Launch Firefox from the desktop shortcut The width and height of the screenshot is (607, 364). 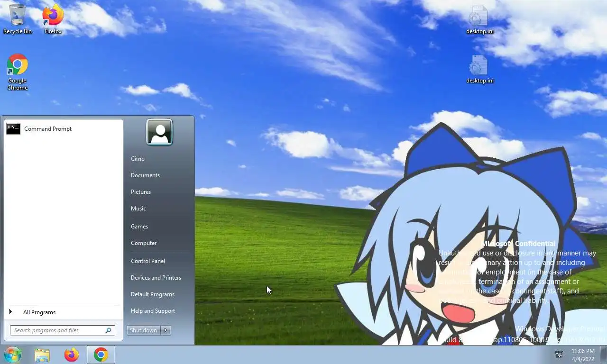53,19
